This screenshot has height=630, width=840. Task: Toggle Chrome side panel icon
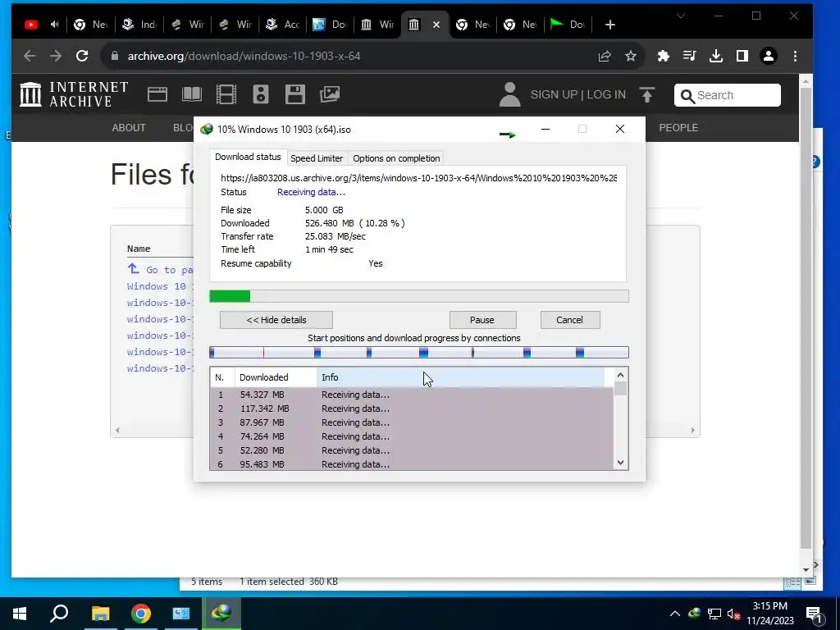(x=742, y=56)
